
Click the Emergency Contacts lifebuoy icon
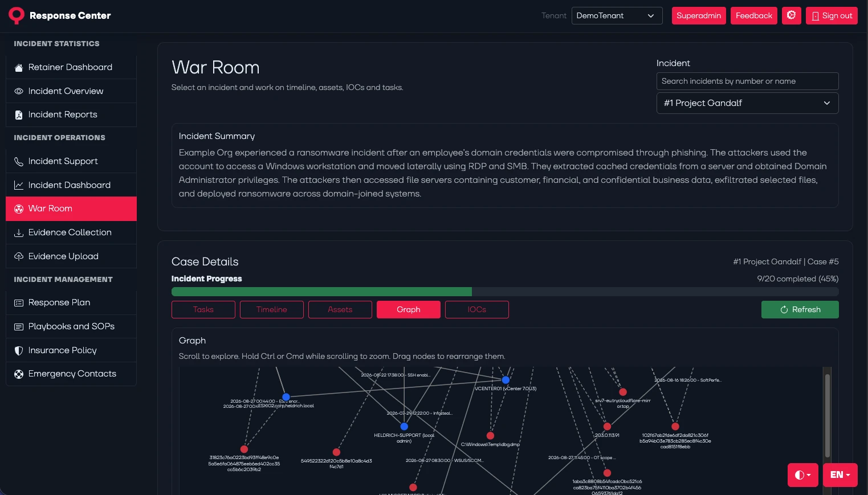coord(19,374)
